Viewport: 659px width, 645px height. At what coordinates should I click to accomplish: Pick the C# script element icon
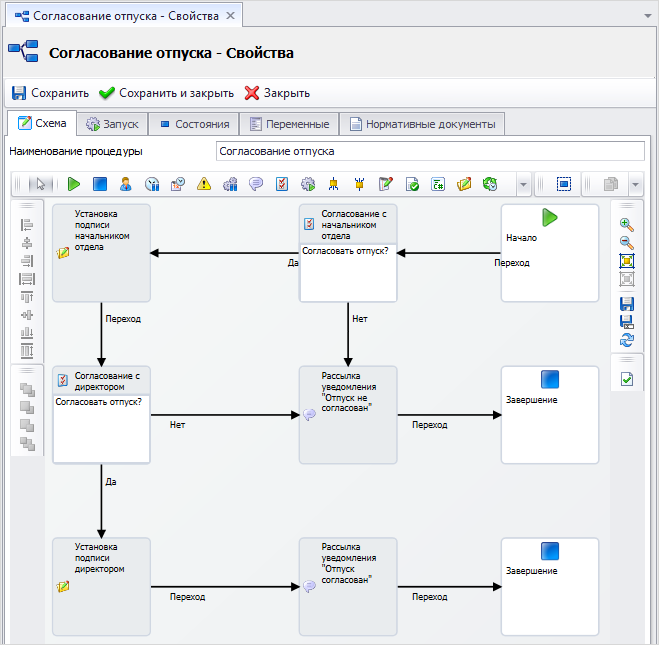tap(438, 184)
